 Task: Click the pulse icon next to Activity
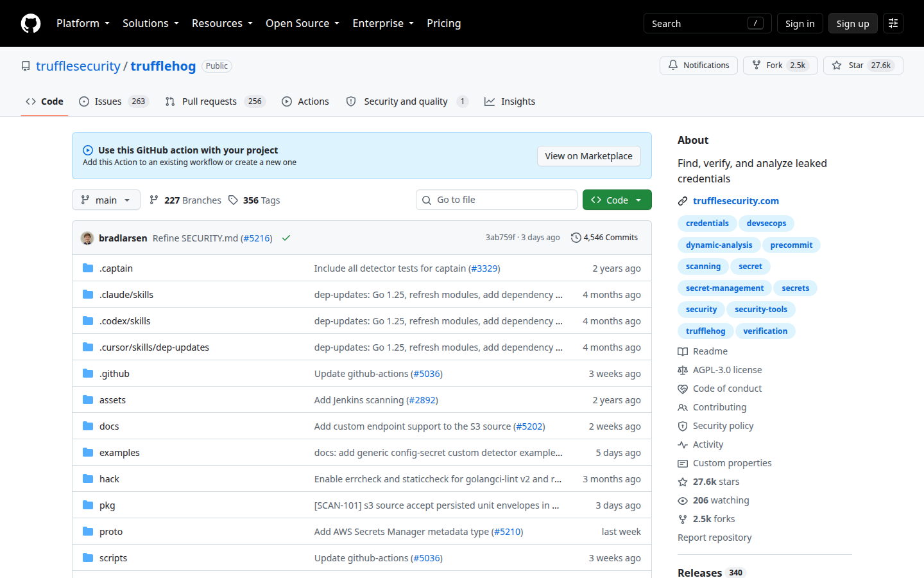coord(683,444)
